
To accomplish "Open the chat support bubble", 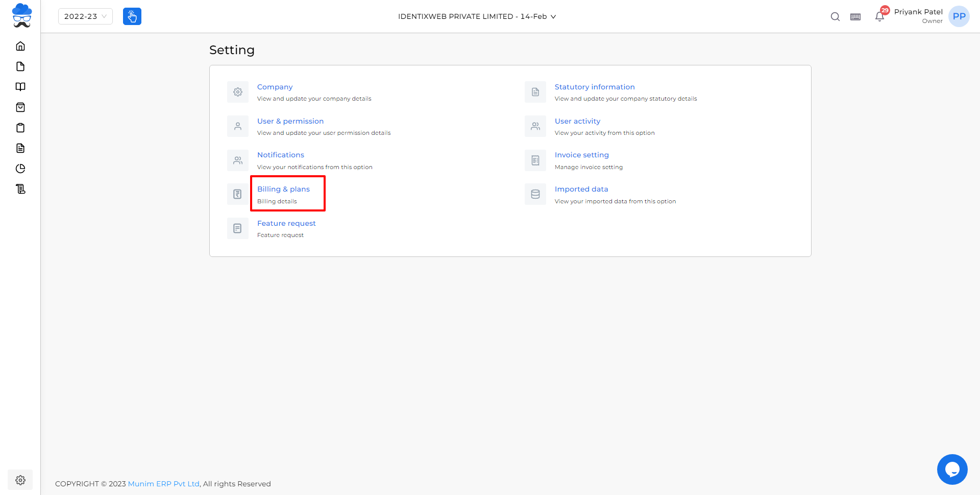I will 952,469.
